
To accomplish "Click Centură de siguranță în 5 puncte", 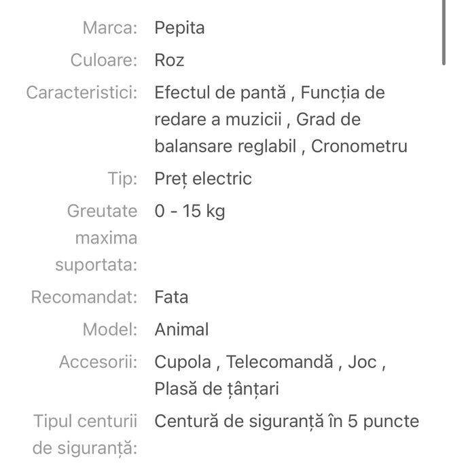I will 287,422.
